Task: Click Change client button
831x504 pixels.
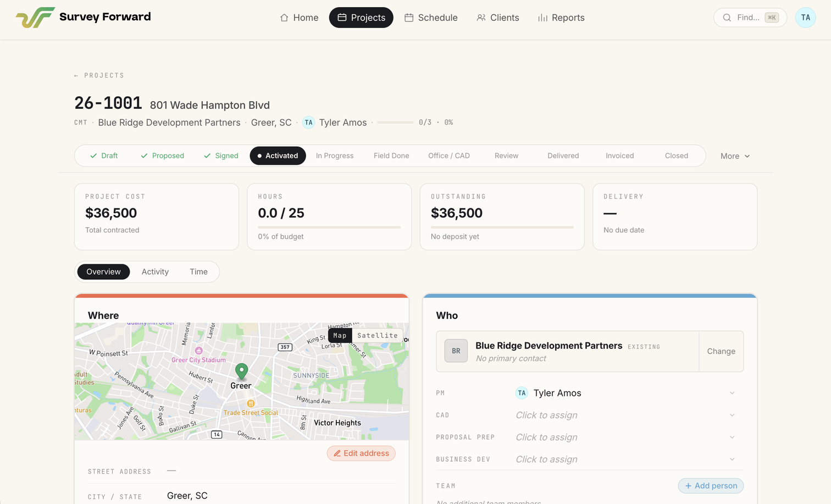Action: 721,351
